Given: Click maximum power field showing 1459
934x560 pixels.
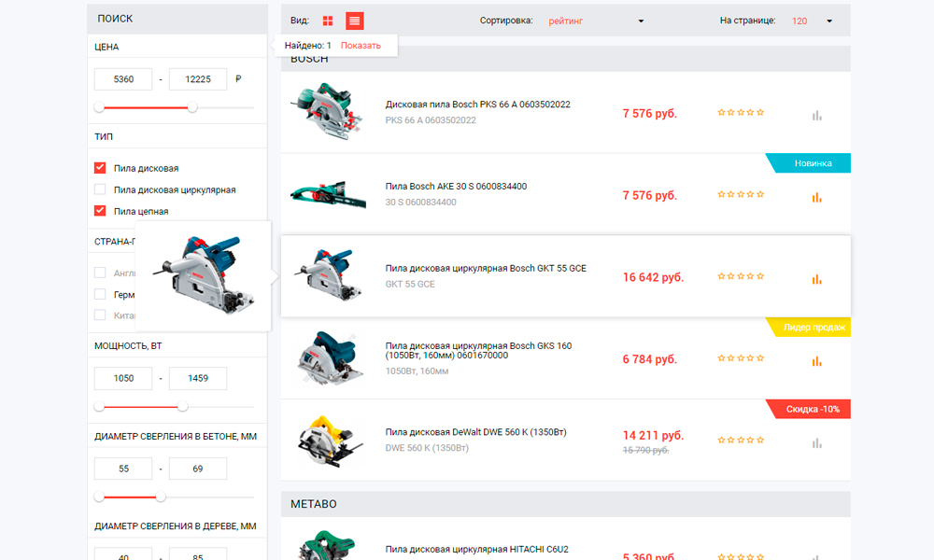Looking at the screenshot, I should pos(197,378).
